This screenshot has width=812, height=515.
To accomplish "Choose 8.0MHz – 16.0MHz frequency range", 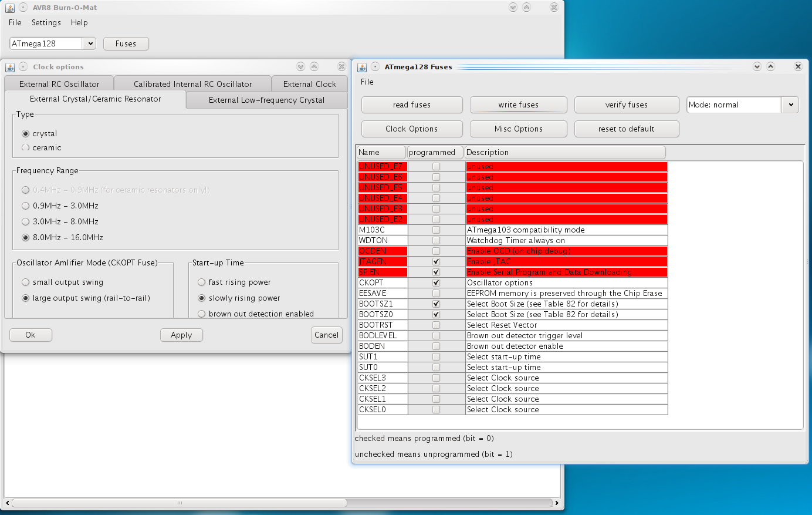I will (x=25, y=238).
